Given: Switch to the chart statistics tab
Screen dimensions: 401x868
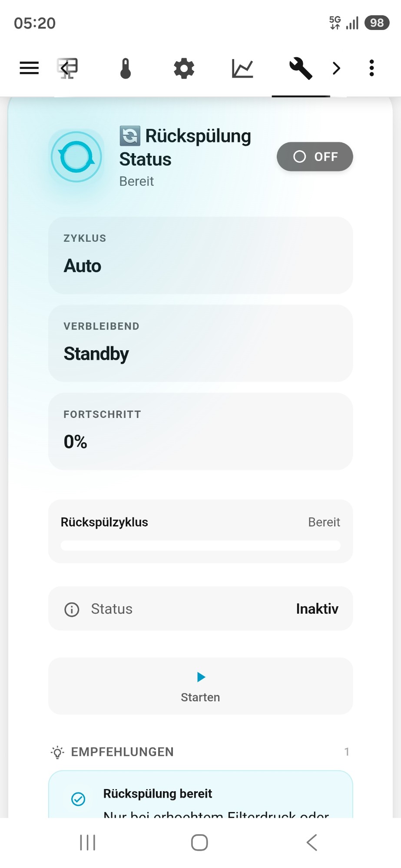Looking at the screenshot, I should coord(242,68).
